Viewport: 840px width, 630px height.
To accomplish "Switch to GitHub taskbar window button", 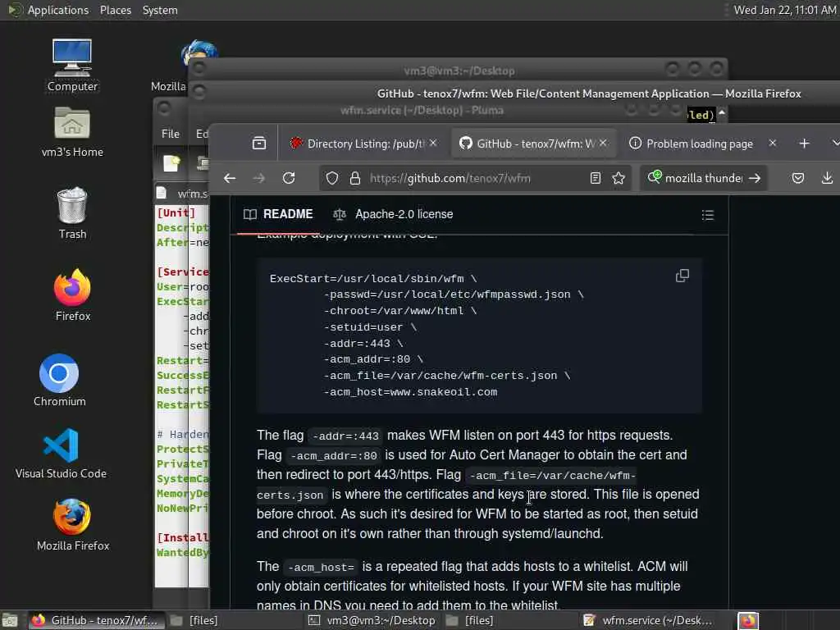I will click(x=95, y=620).
